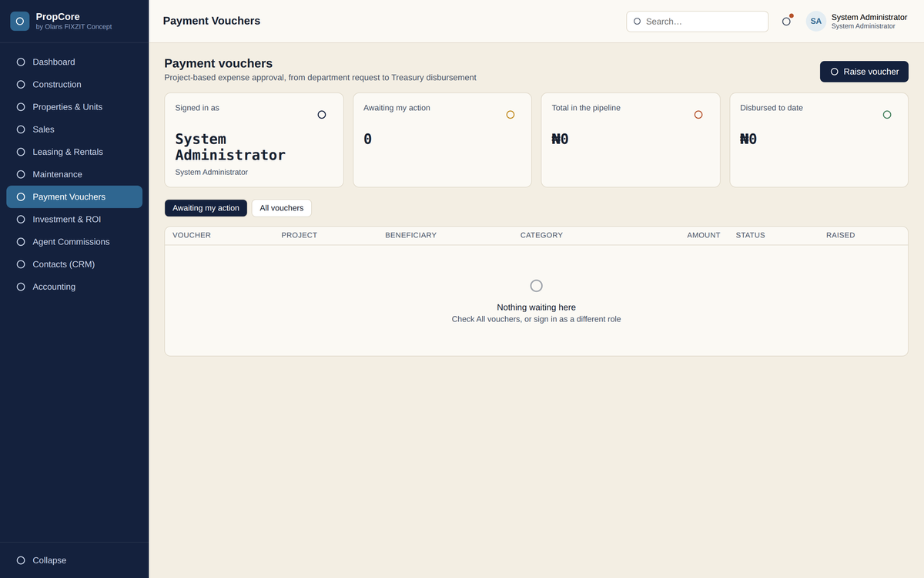924x578 pixels.
Task: Click the empty-state icon above Nothing waiting here
Action: (x=537, y=286)
